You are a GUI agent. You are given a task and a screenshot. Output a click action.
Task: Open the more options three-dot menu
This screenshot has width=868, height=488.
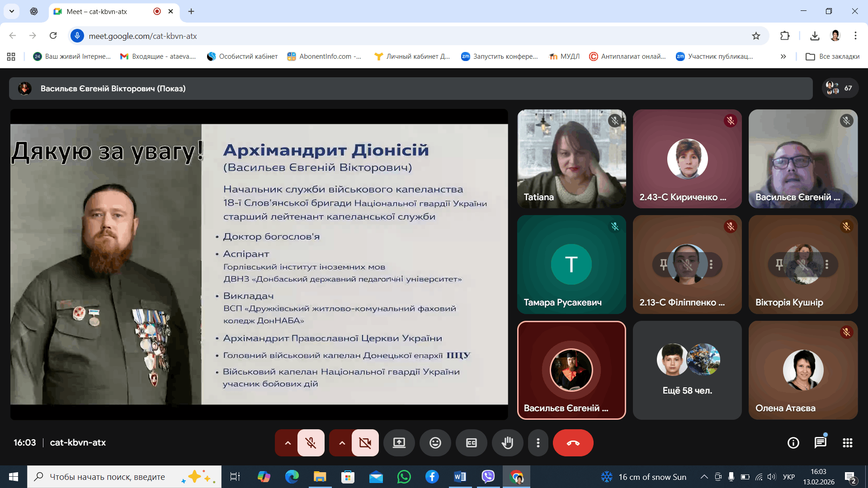(x=538, y=443)
